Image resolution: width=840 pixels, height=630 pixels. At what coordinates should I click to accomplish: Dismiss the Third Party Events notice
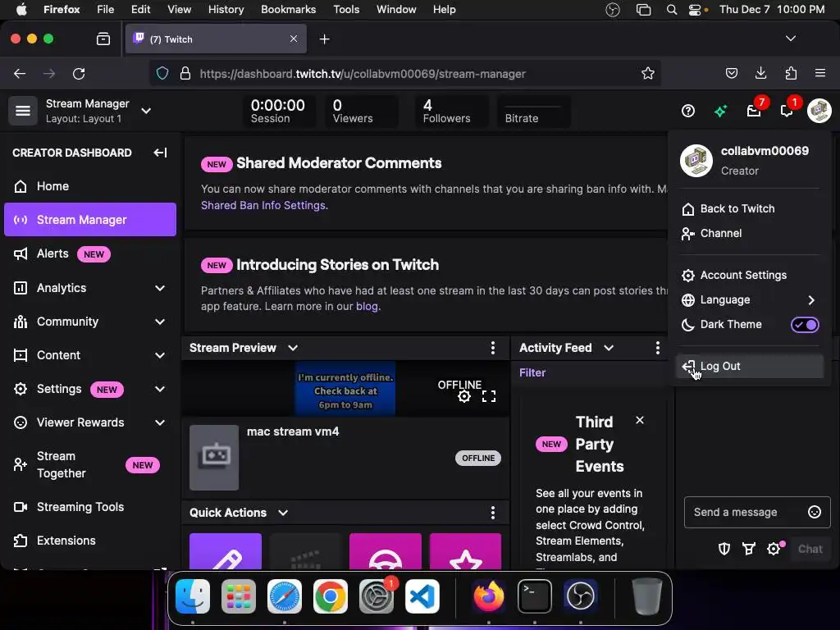click(x=639, y=420)
